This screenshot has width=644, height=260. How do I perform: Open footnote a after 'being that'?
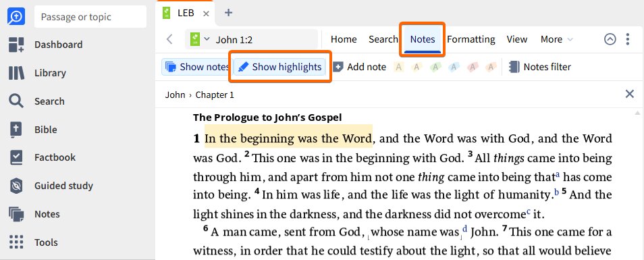pos(558,176)
